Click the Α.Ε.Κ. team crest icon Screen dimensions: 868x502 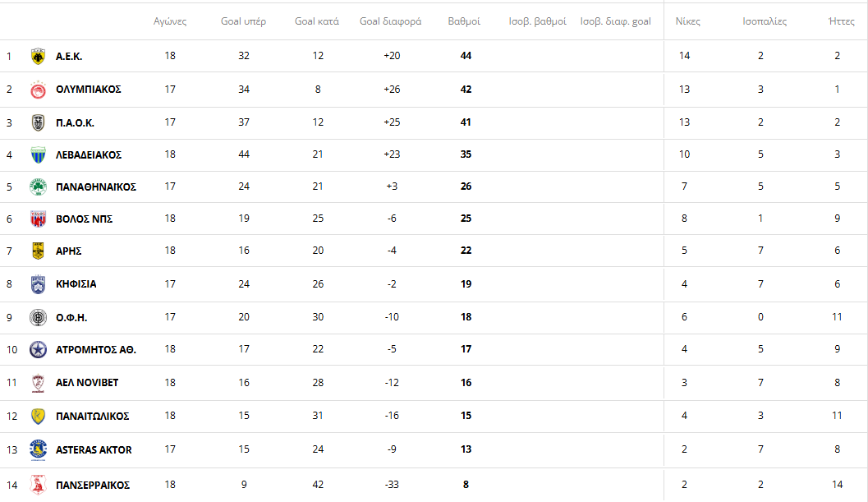point(38,56)
